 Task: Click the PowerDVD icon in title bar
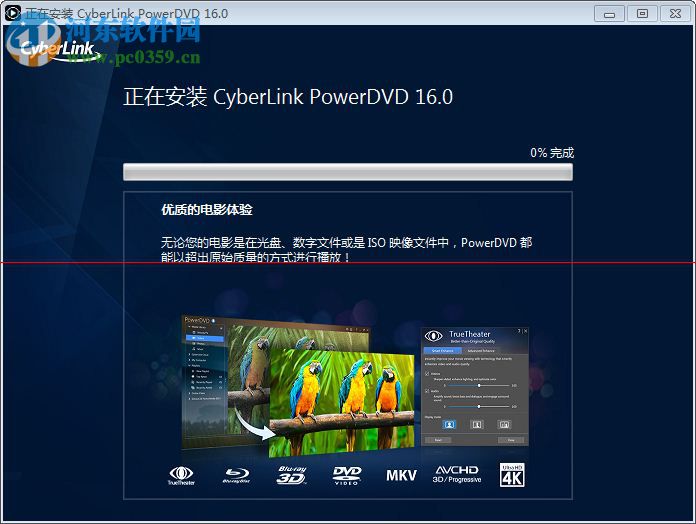(x=12, y=13)
